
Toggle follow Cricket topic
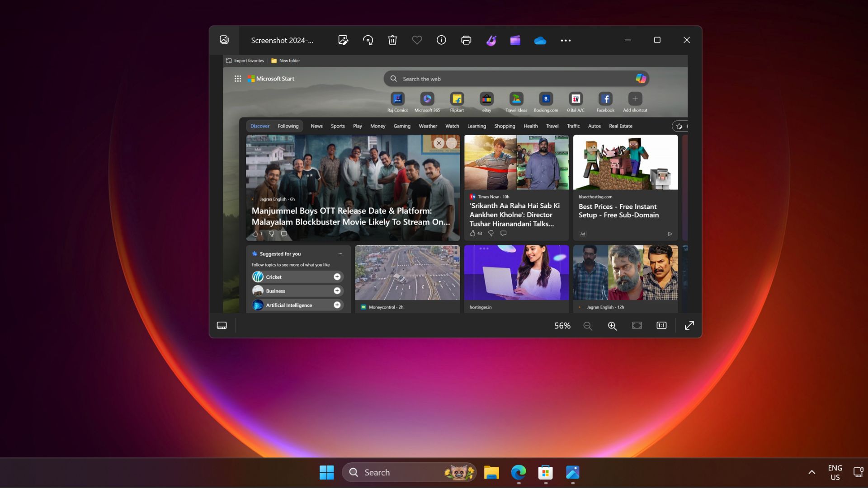pos(337,276)
